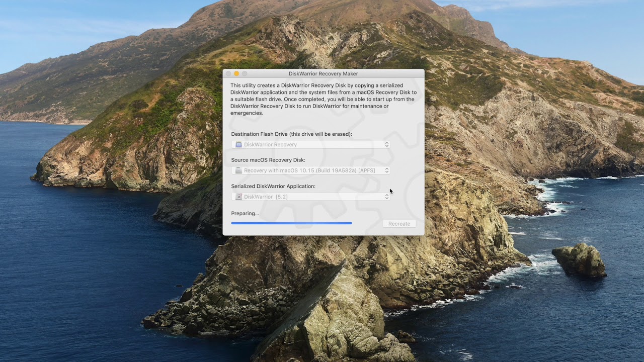
Task: Click the Recreate button
Action: click(x=399, y=224)
